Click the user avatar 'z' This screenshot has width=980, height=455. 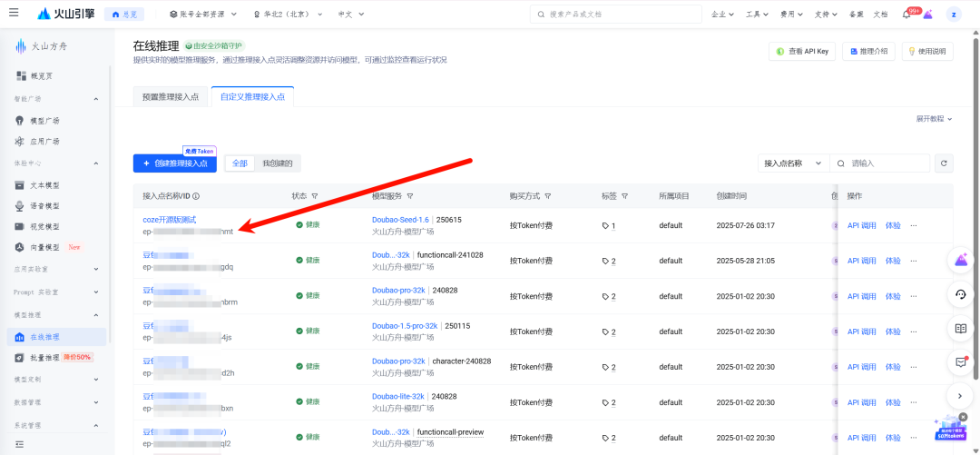coord(954,15)
